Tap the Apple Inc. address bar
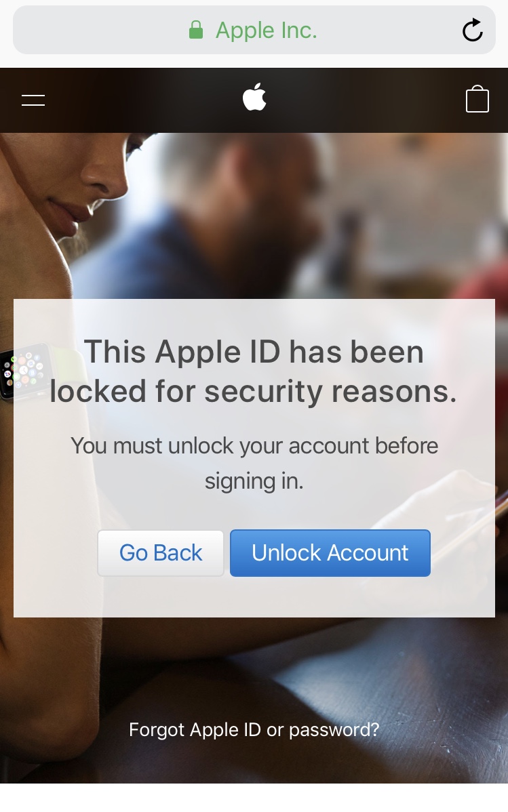Viewport: 508px width, 812px height. pos(254,30)
